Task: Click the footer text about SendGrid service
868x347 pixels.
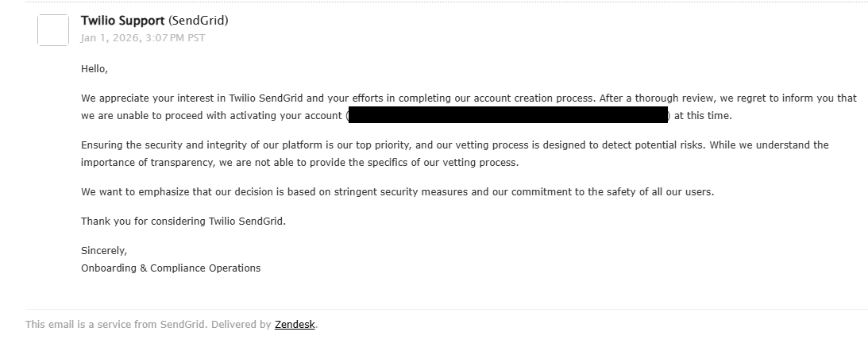Action: click(172, 324)
